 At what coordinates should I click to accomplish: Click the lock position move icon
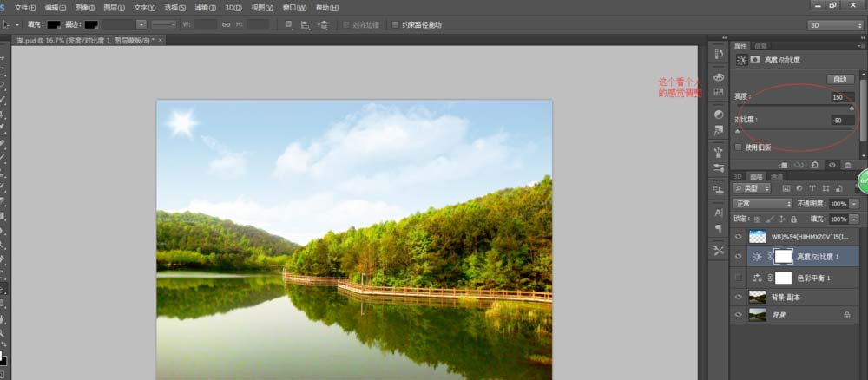pos(781,219)
